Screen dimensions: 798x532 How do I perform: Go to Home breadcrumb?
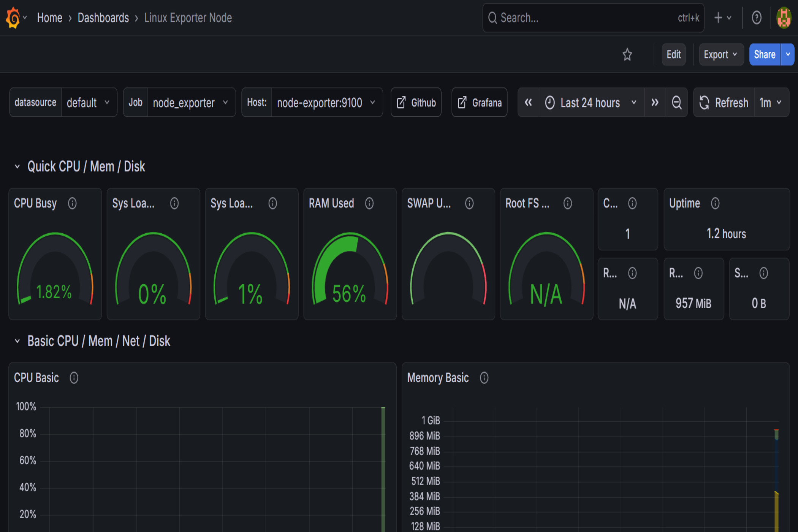49,17
